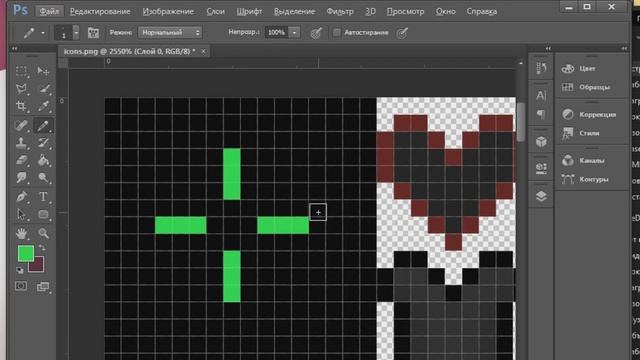
Task: Select the Smudge tool
Action: click(x=22, y=178)
